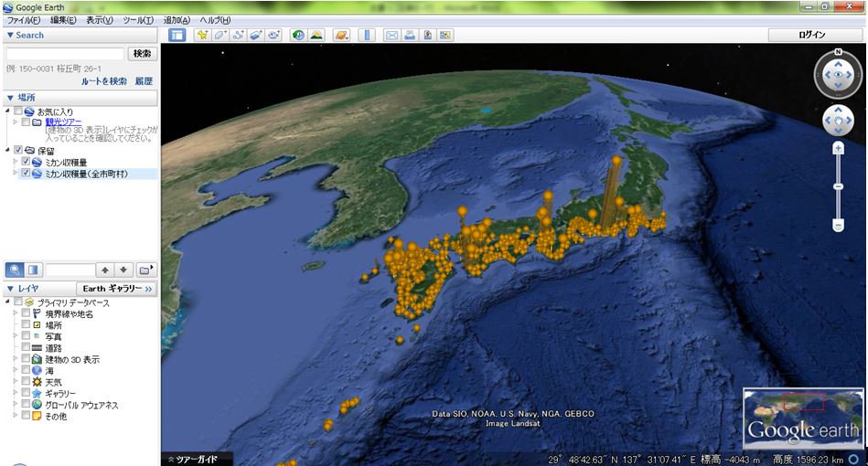Open the ファイル(F) menu
Viewport: 868px width, 466px height.
tap(23, 20)
